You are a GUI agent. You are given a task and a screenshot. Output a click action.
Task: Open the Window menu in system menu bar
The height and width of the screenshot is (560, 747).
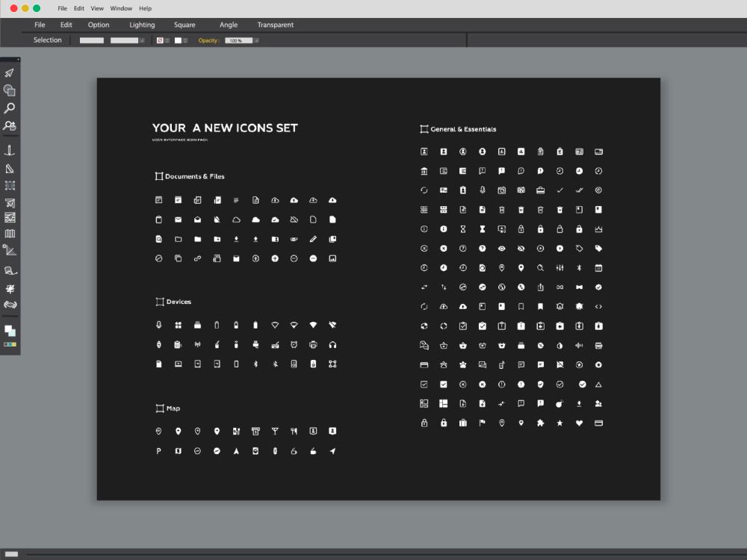coord(121,8)
